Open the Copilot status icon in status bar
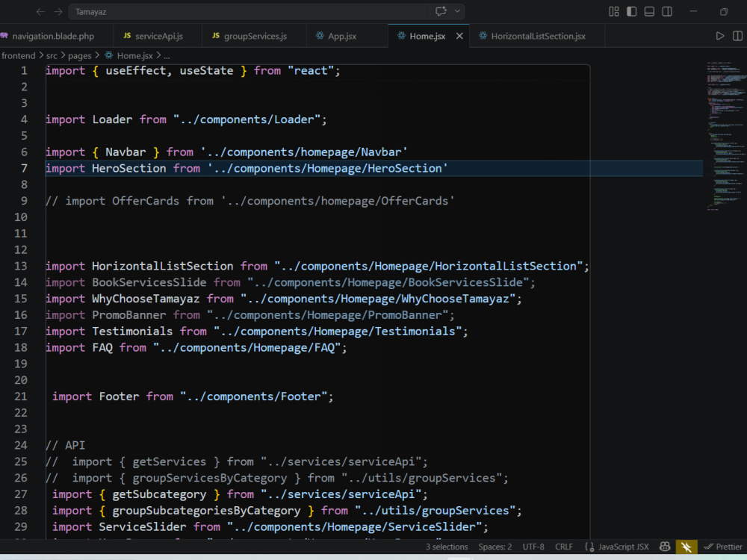The height and width of the screenshot is (560, 747). pyautogui.click(x=665, y=547)
